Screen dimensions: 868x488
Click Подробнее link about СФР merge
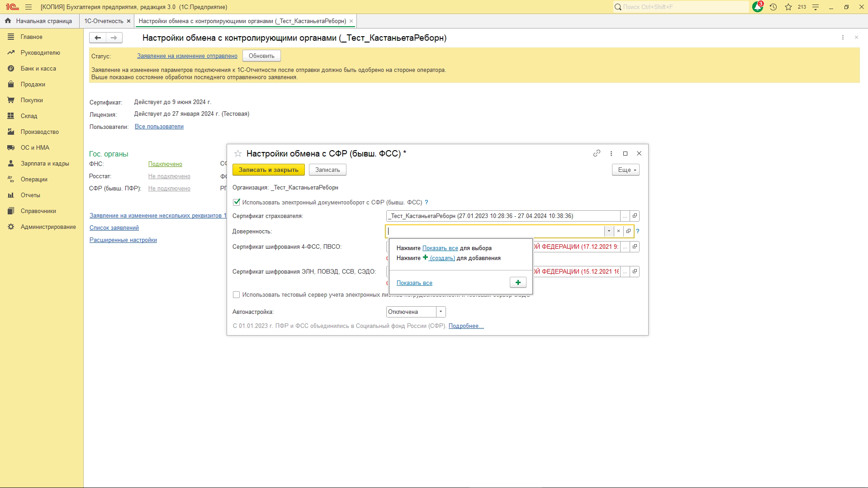pyautogui.click(x=466, y=326)
